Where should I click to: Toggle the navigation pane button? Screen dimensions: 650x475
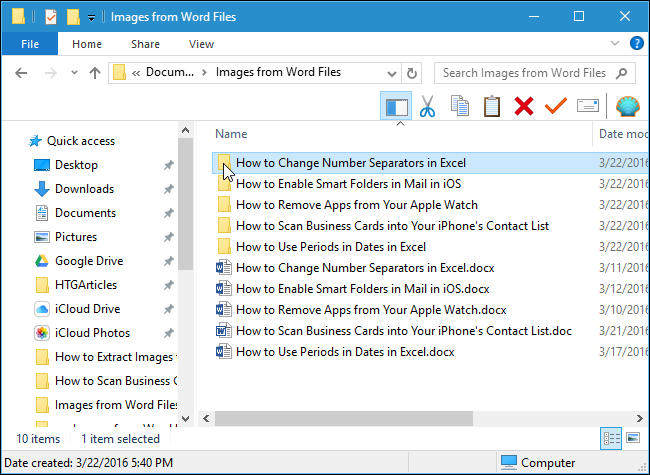click(x=396, y=107)
